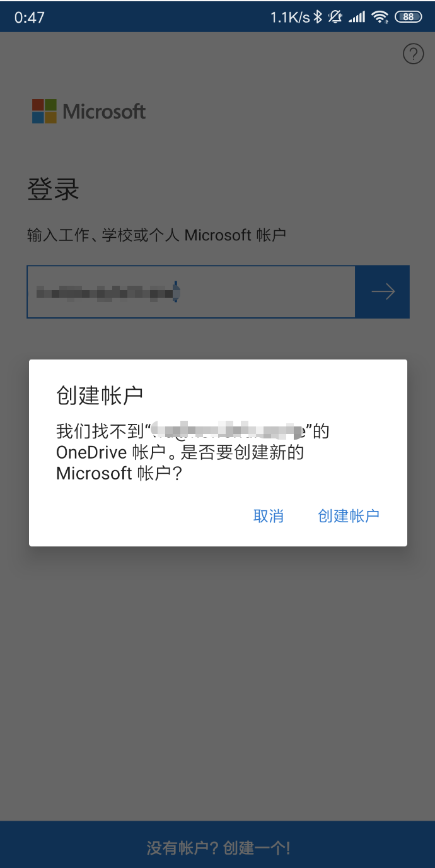Tap the Bluetooth status bar icon
Screen dimensions: 435x868
pos(318,17)
